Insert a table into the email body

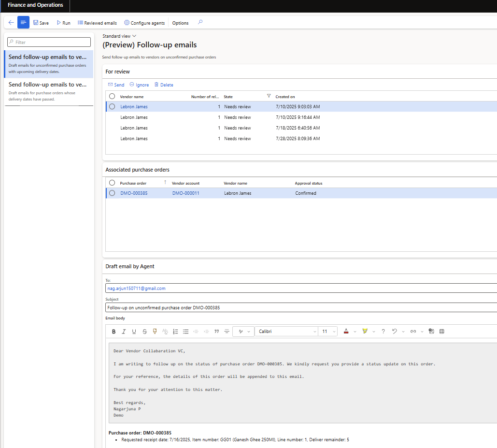[x=441, y=332]
